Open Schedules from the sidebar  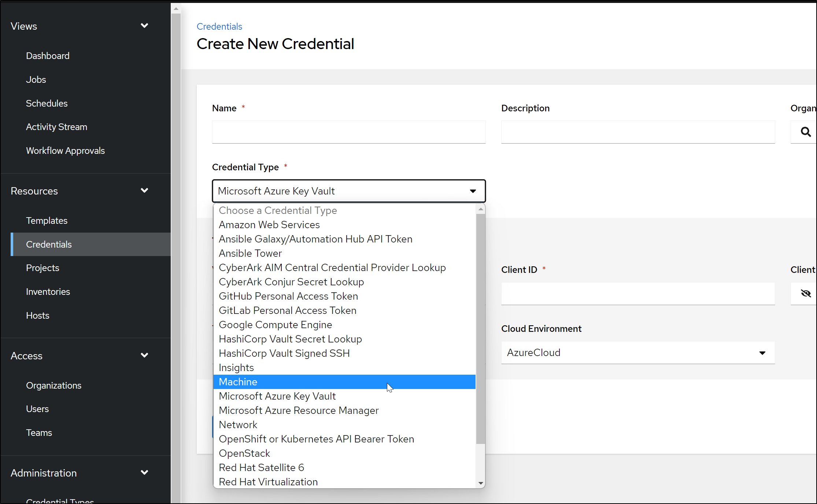[x=47, y=103]
